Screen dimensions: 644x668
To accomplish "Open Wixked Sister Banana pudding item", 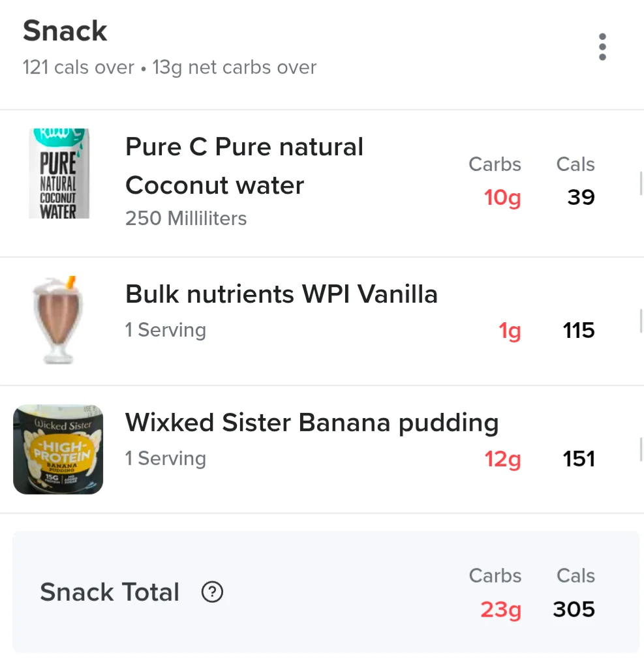I will click(x=322, y=449).
